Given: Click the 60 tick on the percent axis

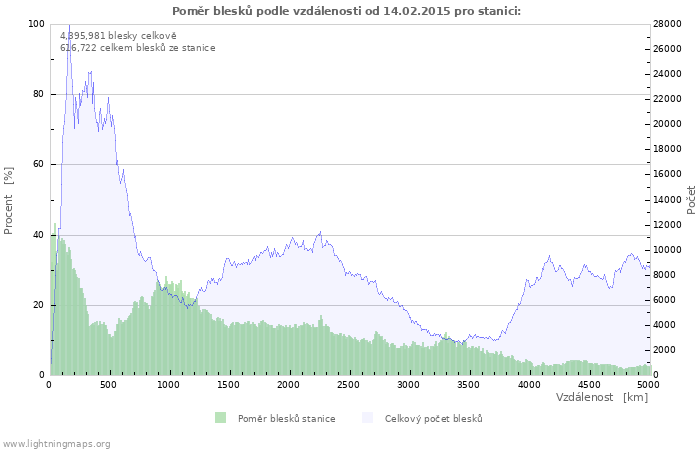Looking at the screenshot, I should [x=38, y=165].
